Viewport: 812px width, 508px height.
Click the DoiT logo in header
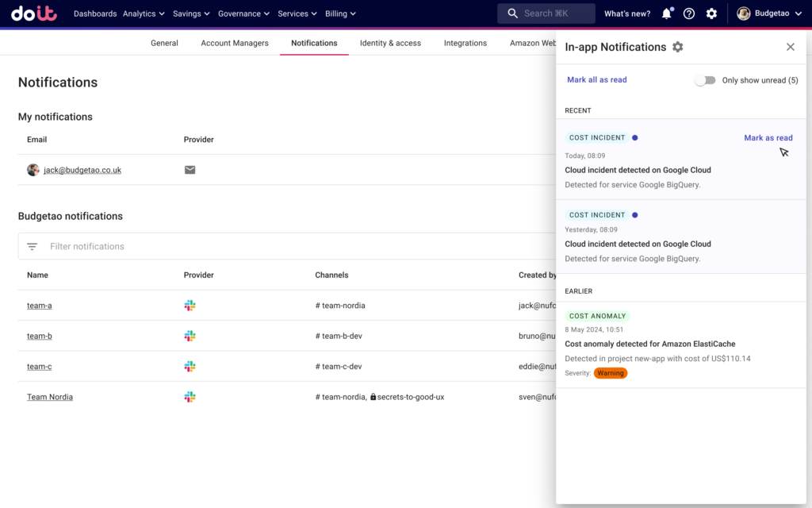(34, 13)
